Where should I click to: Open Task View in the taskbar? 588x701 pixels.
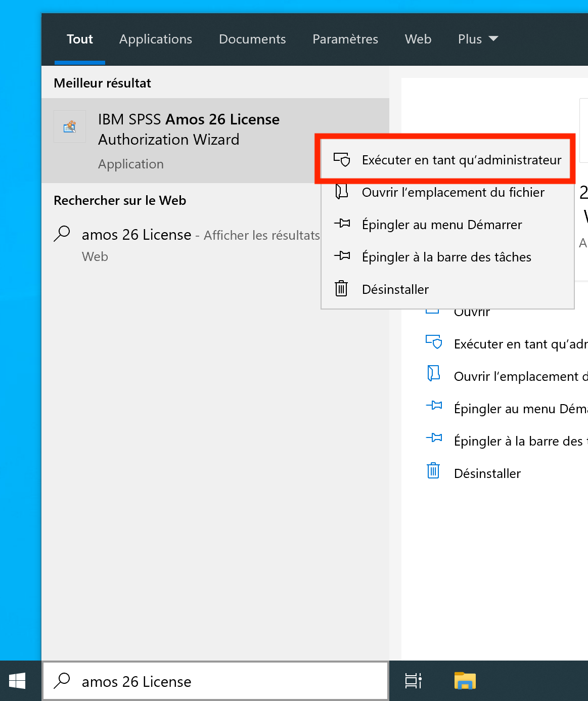tap(413, 681)
